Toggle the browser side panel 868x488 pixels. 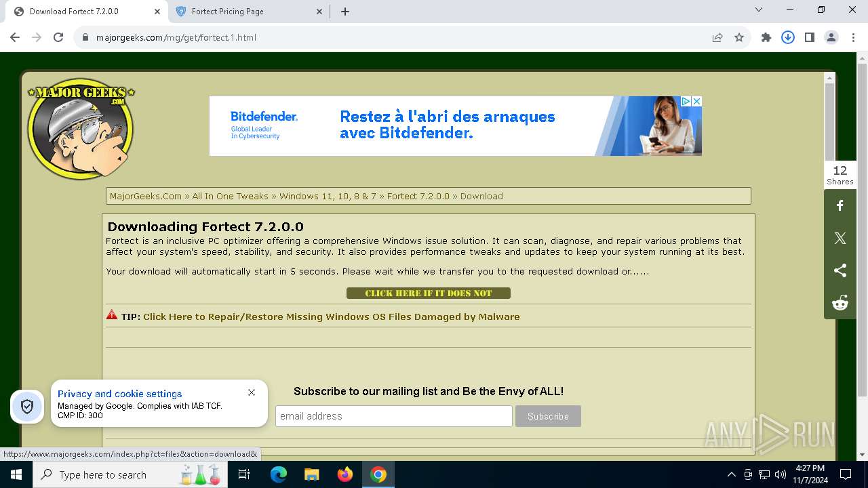[810, 37]
